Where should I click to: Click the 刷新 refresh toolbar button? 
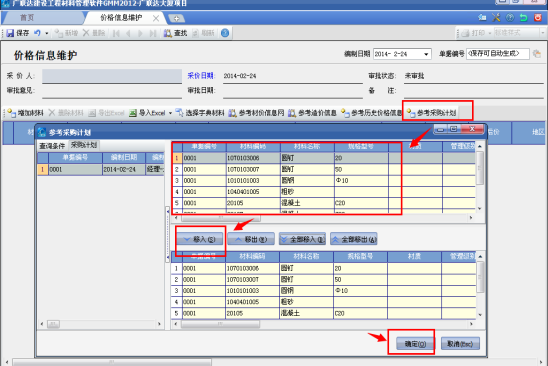pyautogui.click(x=203, y=33)
